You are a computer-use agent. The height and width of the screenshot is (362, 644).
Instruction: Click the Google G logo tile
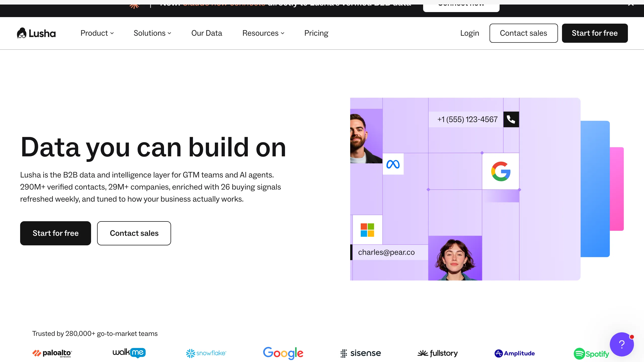[x=501, y=171]
